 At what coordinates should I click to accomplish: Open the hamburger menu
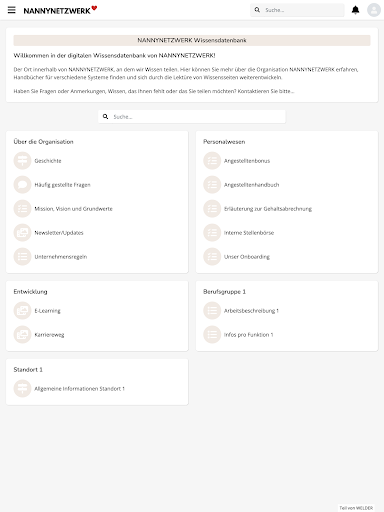pos(12,10)
